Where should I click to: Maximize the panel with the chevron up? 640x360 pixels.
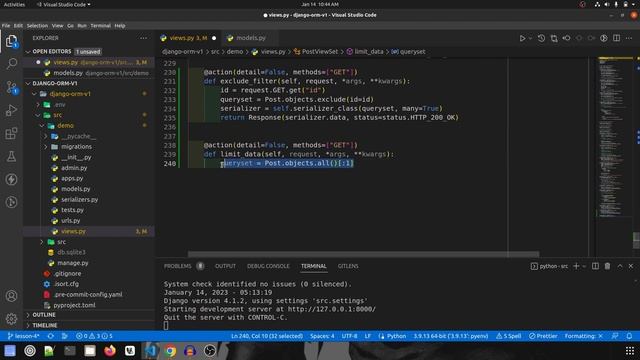pos(620,266)
